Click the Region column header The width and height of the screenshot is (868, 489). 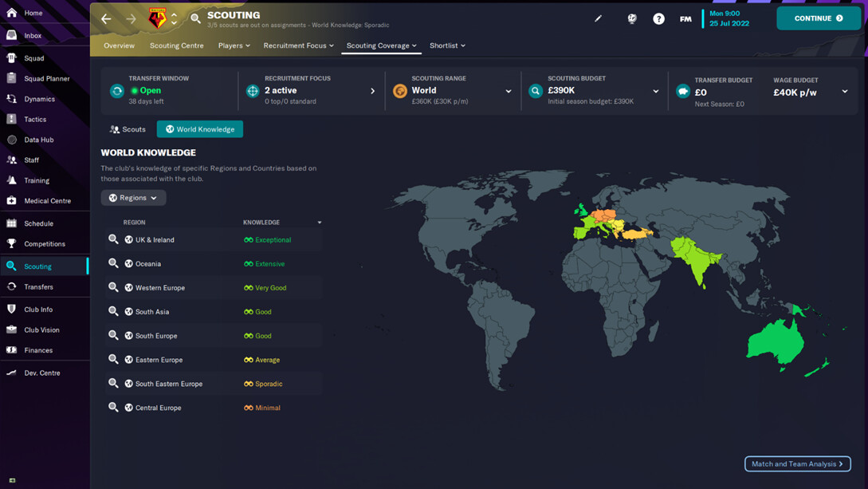pyautogui.click(x=134, y=222)
